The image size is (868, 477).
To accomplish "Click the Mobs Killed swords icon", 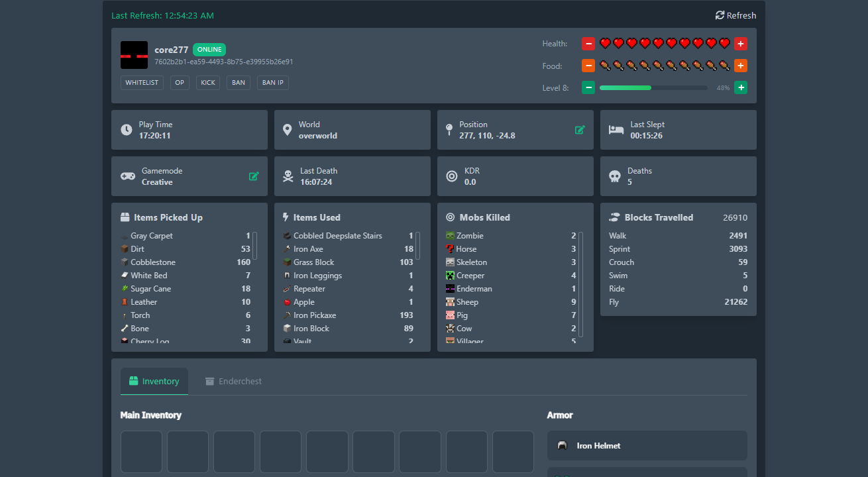I will pos(452,217).
